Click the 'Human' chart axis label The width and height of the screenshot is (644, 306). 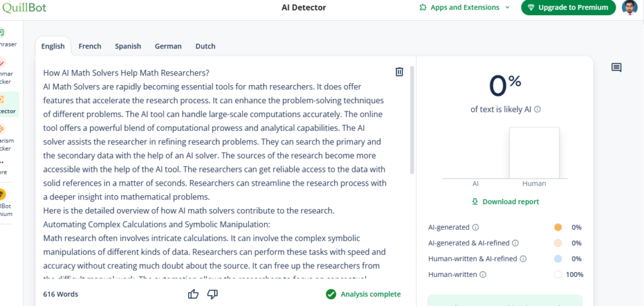[x=534, y=184]
